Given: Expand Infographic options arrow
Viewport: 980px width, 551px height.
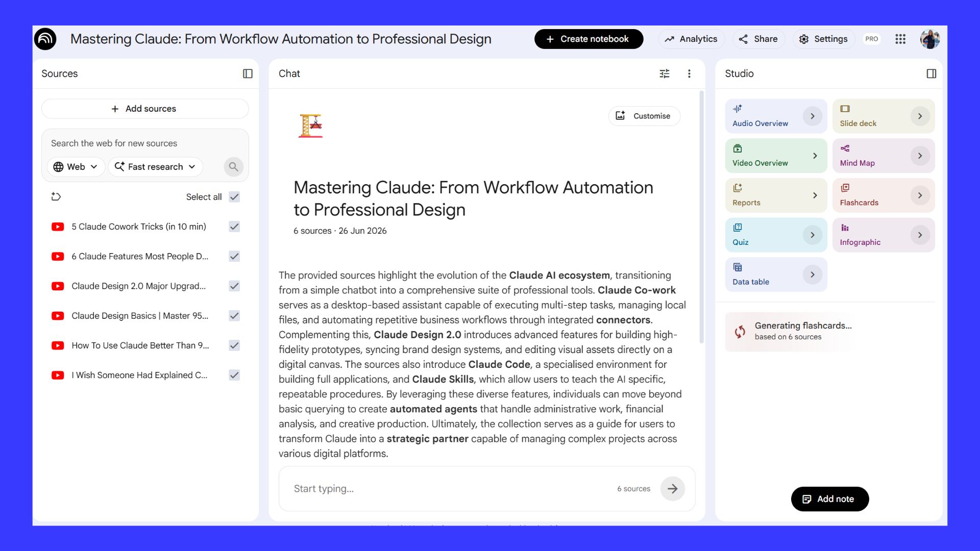Looking at the screenshot, I should 920,235.
